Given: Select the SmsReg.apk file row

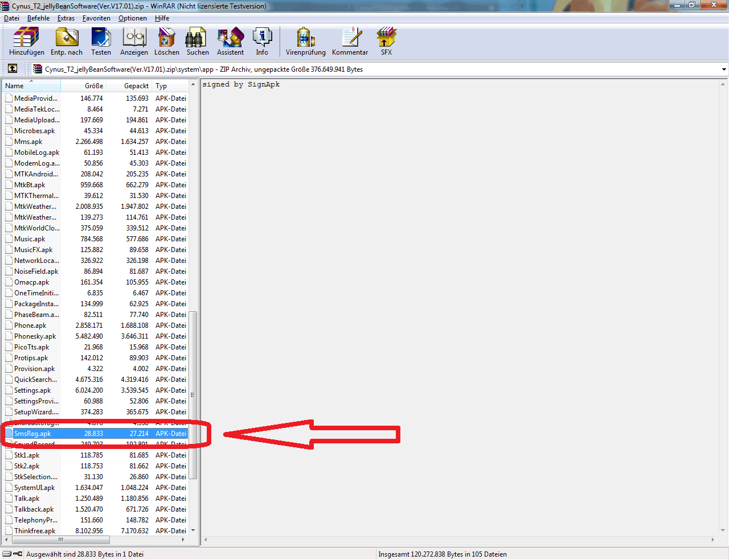Looking at the screenshot, I should click(96, 434).
